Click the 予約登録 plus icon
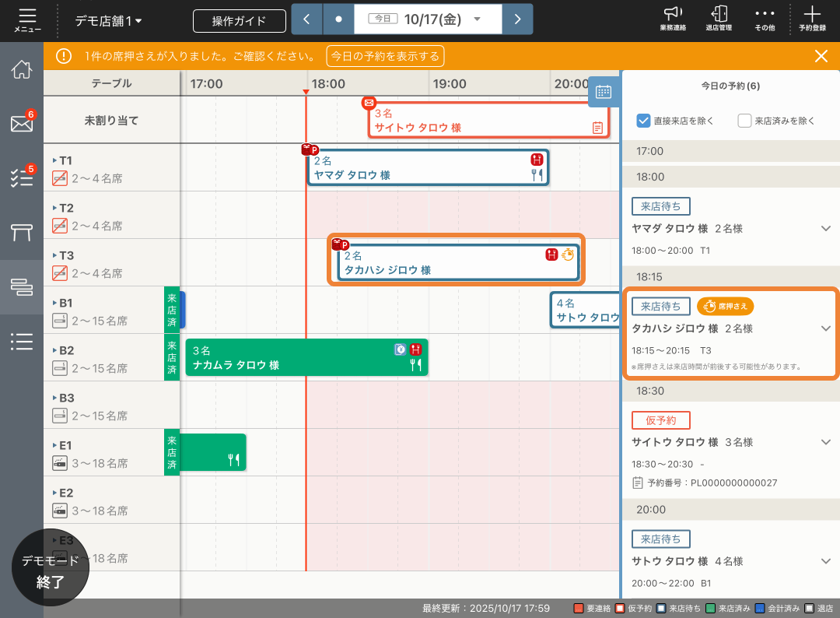840x618 pixels. (812, 19)
